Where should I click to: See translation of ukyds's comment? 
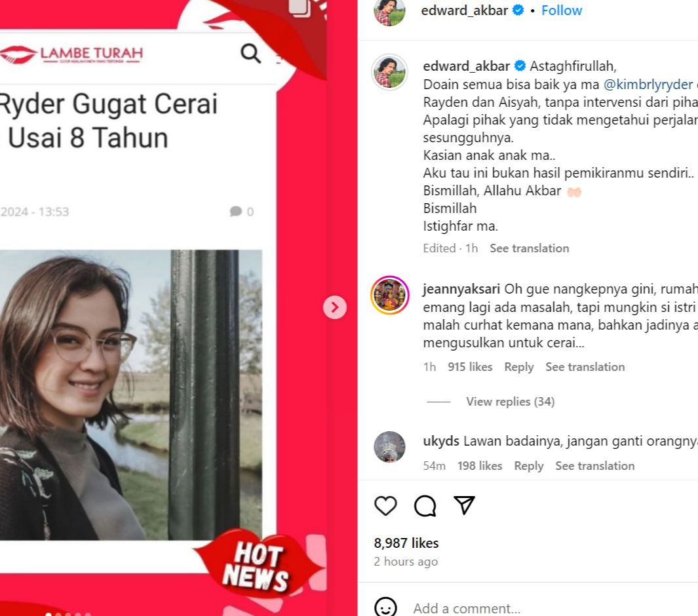(x=594, y=465)
